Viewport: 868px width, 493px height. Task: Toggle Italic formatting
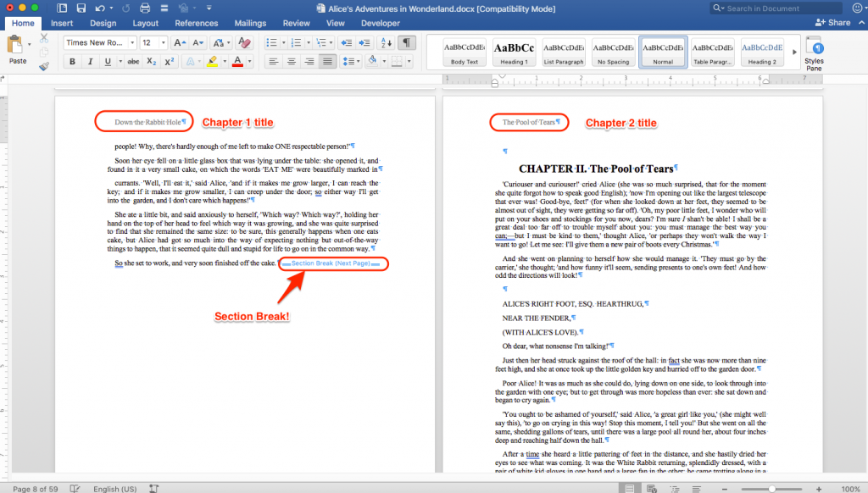90,62
